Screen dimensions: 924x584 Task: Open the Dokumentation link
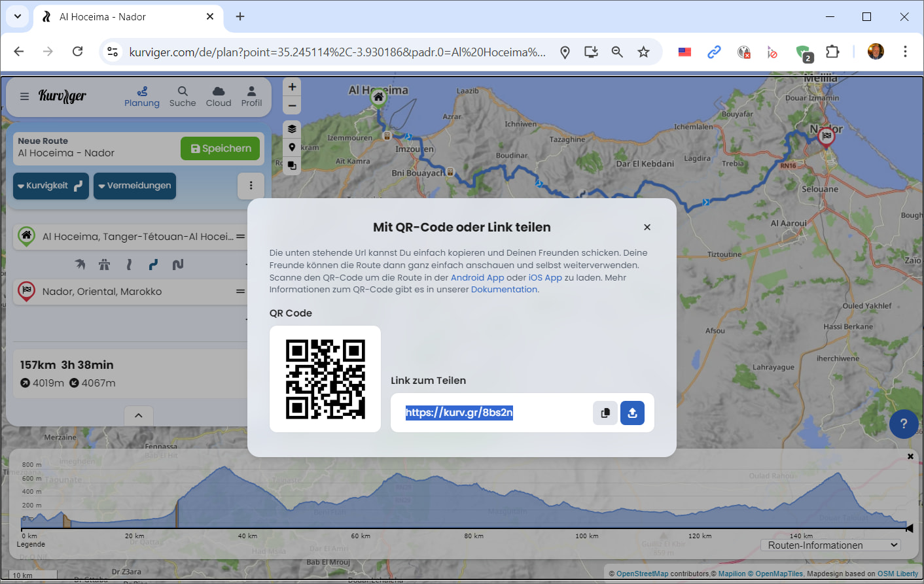tap(504, 290)
